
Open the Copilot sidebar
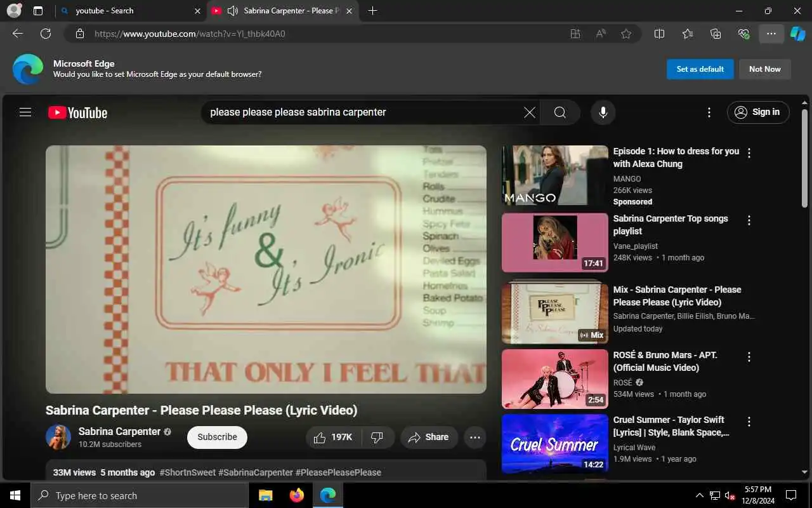pyautogui.click(x=798, y=34)
